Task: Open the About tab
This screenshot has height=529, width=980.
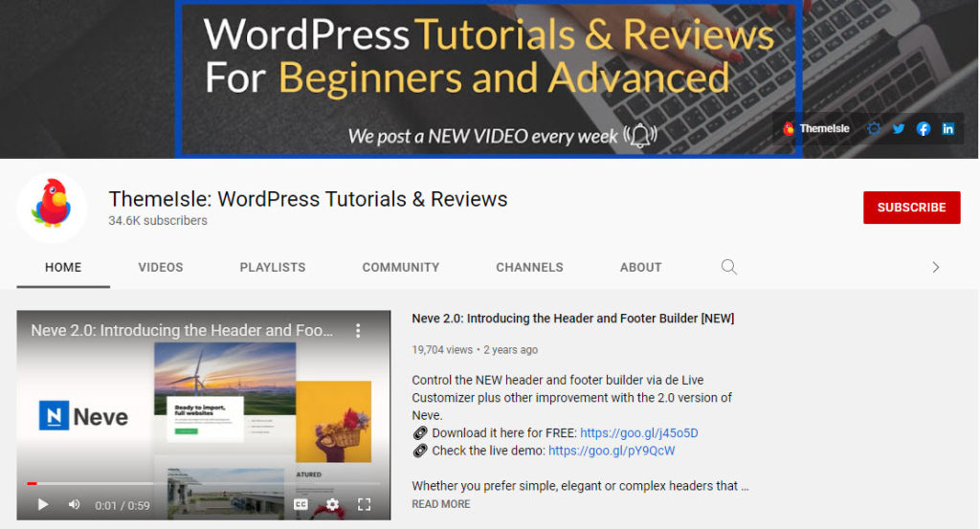Action: pos(640,267)
